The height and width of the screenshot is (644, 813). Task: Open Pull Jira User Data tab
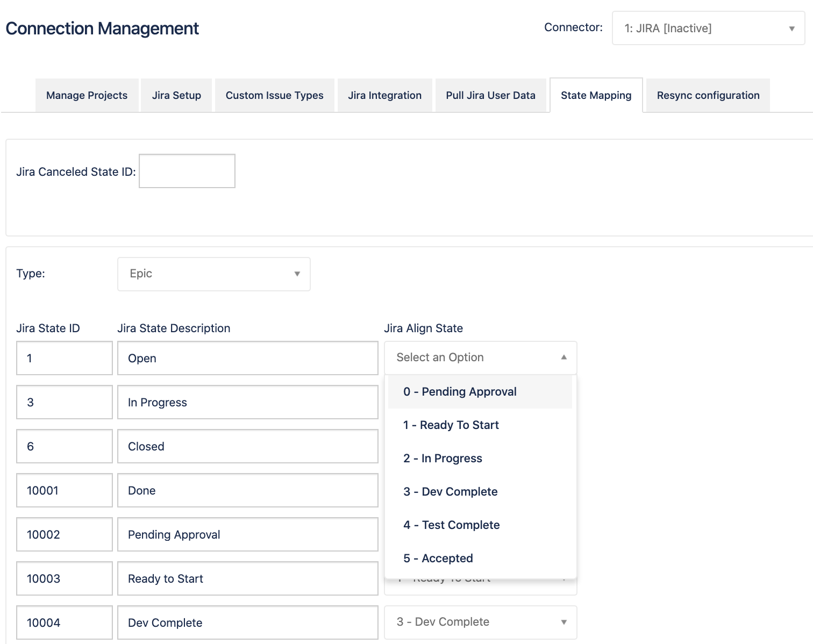(x=491, y=95)
